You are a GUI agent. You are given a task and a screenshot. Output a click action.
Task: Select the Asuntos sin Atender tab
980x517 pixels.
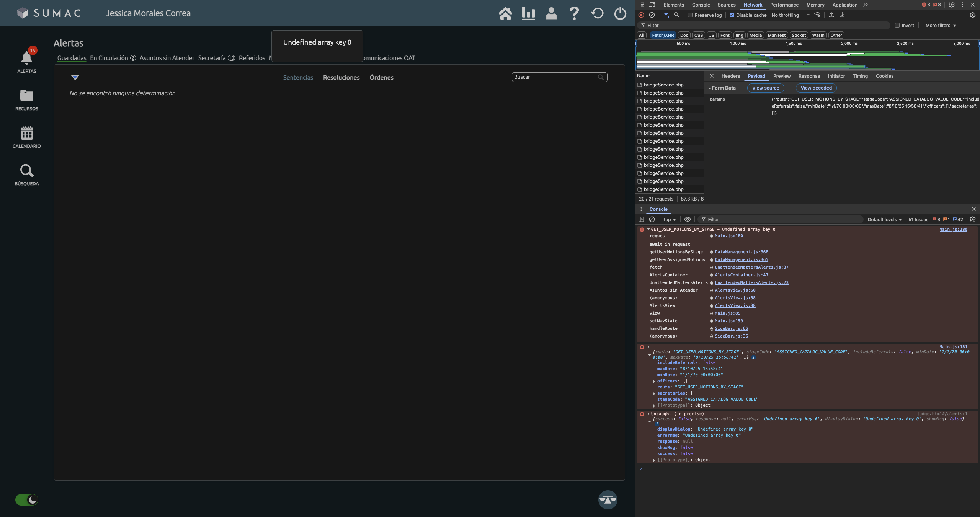coord(167,58)
